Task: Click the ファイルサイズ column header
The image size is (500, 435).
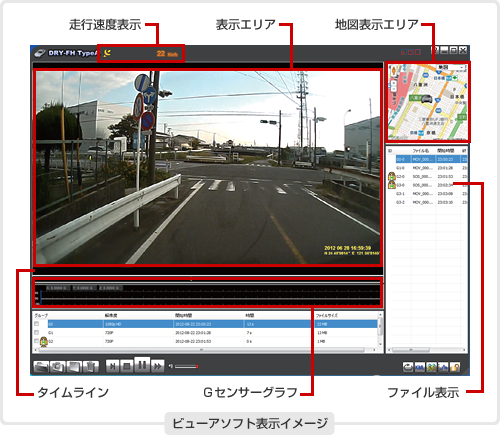Action: tap(327, 315)
